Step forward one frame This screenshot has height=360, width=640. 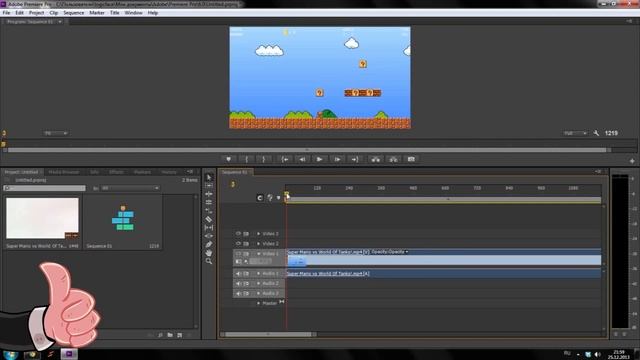[x=337, y=159]
